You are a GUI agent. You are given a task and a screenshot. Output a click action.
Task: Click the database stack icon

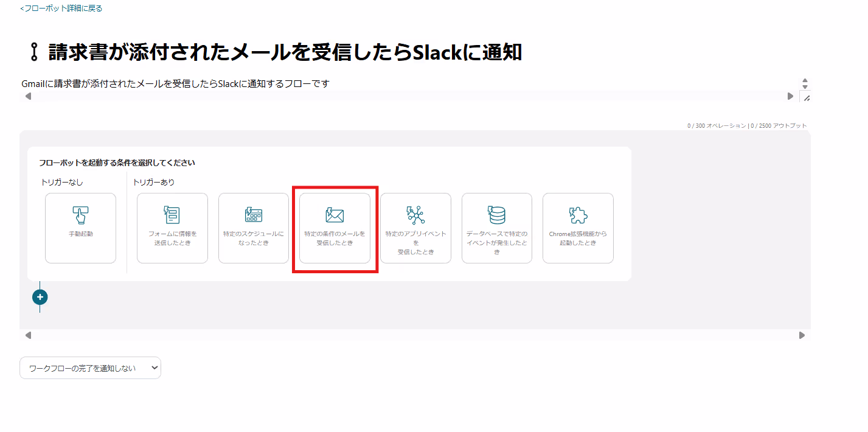[497, 215]
